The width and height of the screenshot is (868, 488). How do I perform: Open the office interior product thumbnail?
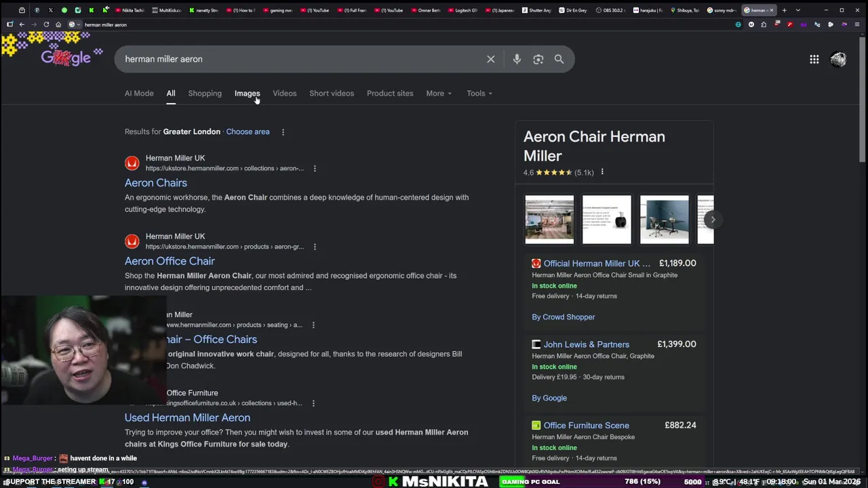pyautogui.click(x=549, y=220)
